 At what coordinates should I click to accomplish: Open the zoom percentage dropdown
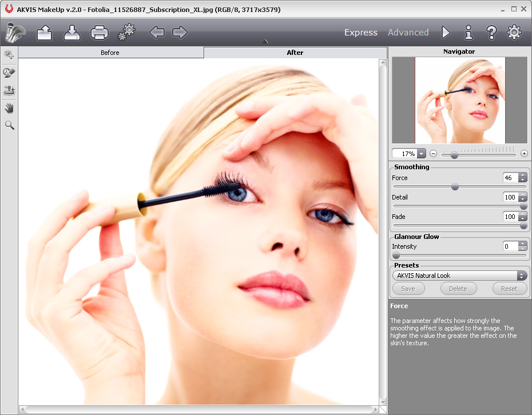coord(422,154)
